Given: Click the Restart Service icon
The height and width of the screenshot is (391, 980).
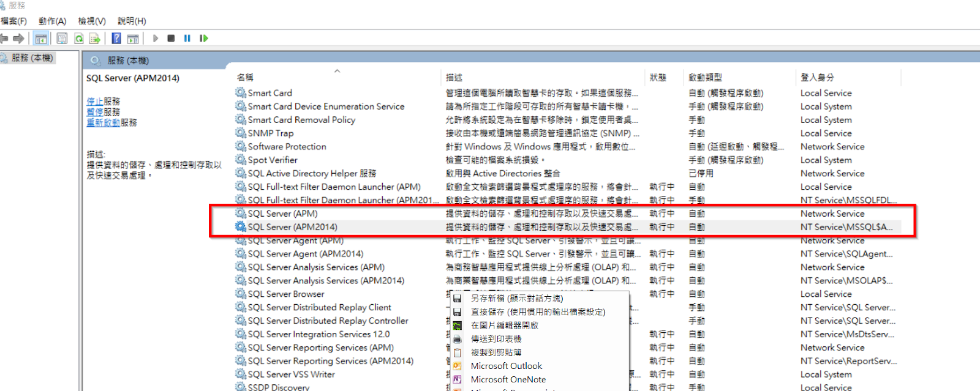Looking at the screenshot, I should (x=204, y=39).
